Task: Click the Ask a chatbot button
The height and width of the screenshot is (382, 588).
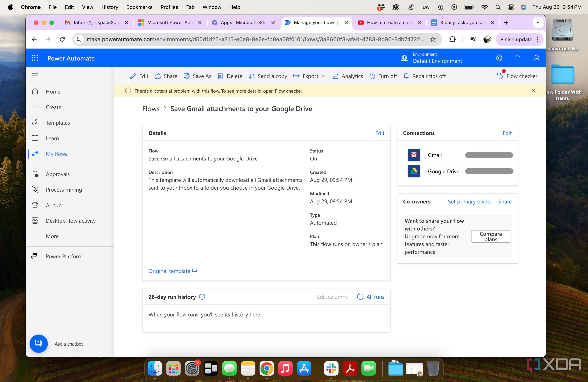Action: 38,344
